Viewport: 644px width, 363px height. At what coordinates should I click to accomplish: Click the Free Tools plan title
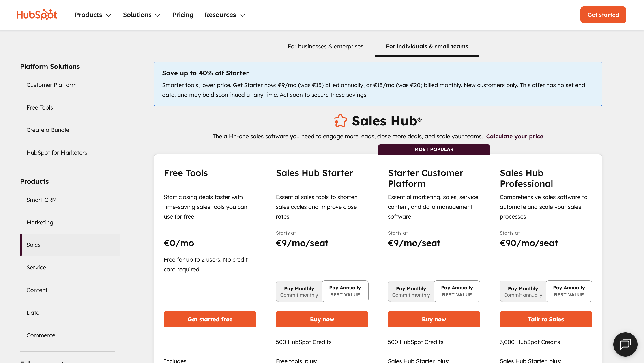coord(186,173)
